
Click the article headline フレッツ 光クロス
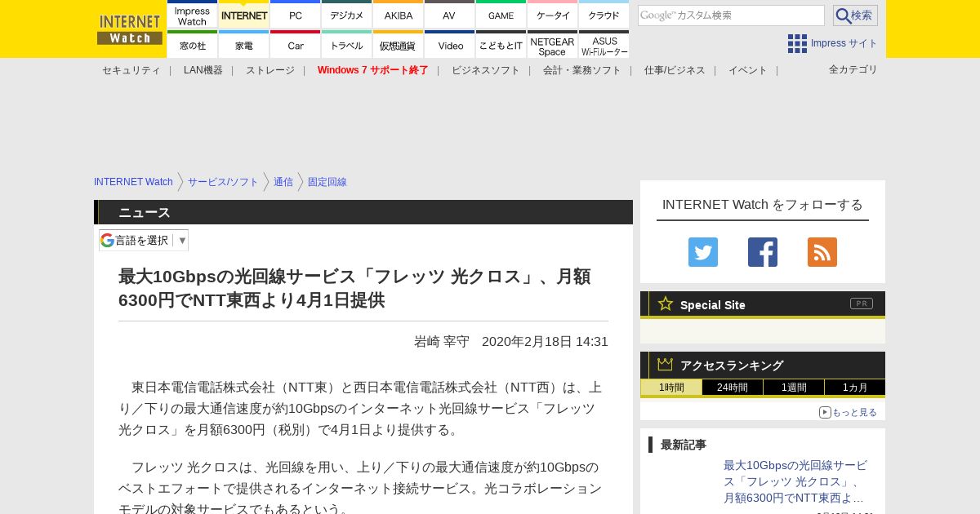[354, 288]
